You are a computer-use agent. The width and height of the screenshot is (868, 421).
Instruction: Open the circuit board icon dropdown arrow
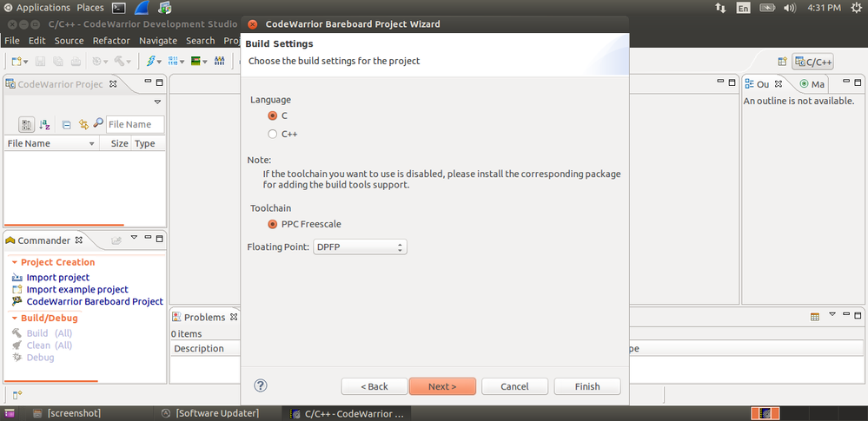tap(205, 62)
